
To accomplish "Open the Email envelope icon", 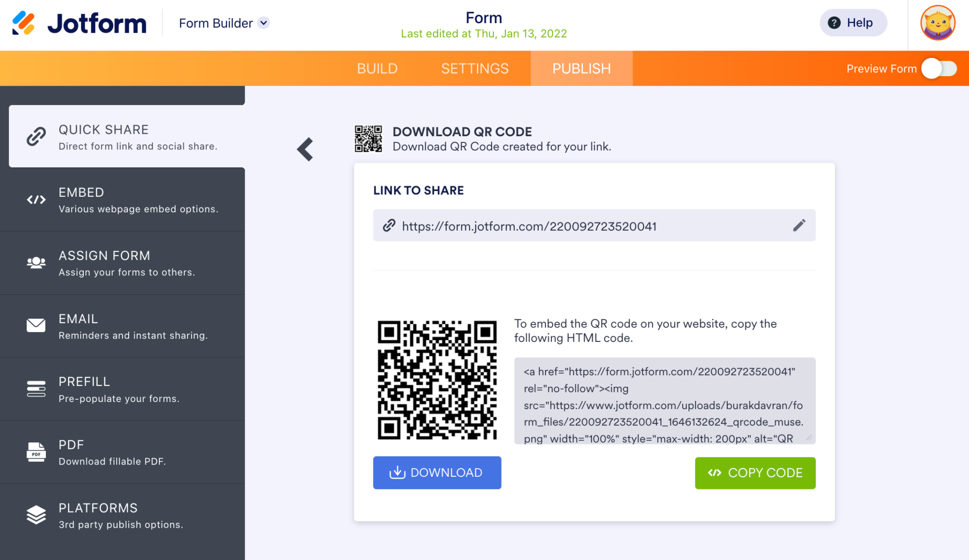I will tap(36, 325).
